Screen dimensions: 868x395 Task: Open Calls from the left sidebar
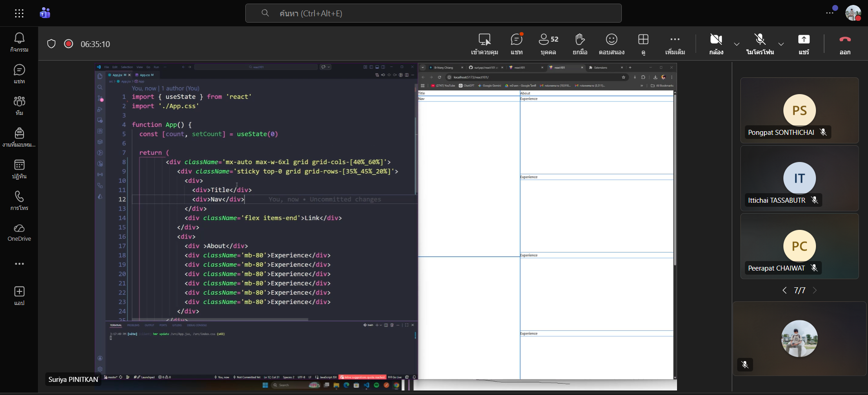tap(19, 200)
